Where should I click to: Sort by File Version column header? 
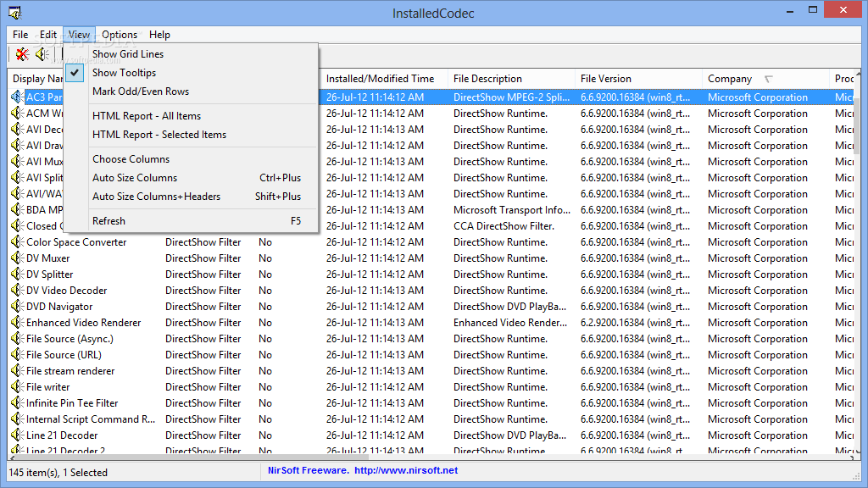point(639,79)
